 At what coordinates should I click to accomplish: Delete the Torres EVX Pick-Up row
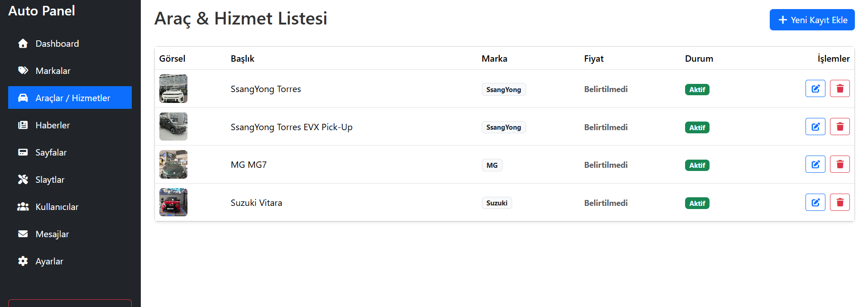pyautogui.click(x=839, y=127)
